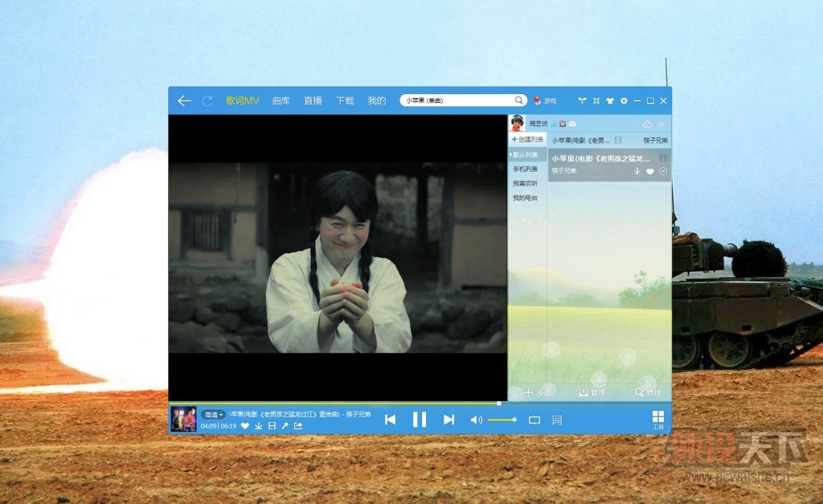Click the search box containing 小苹果
This screenshot has height=504, width=823.
pos(457,100)
